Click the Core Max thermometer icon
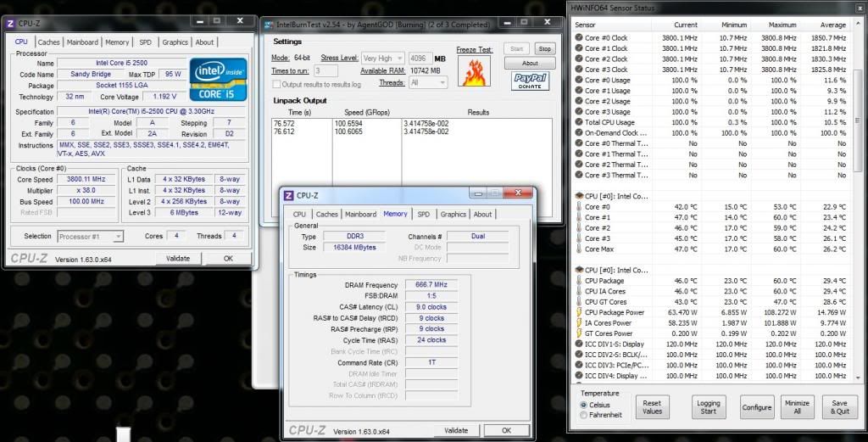The height and width of the screenshot is (442, 868). tap(579, 249)
